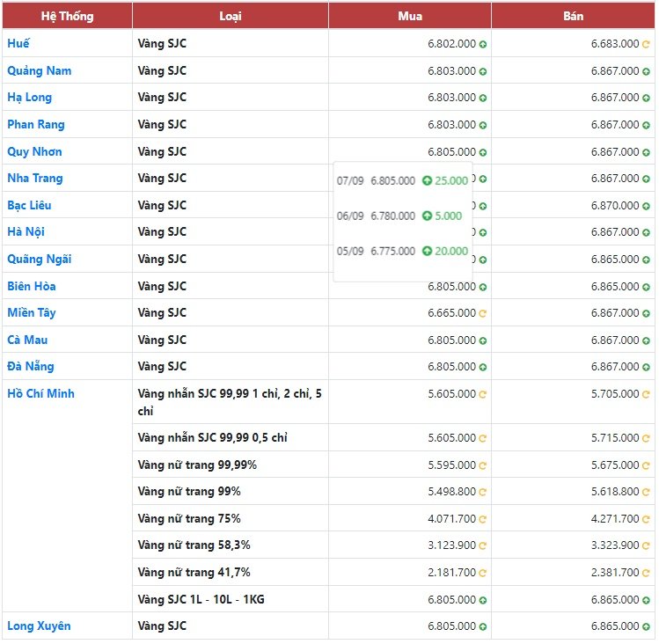Click green up icon in Hạ Long Mua cell
The image size is (659, 644).
tap(483, 98)
